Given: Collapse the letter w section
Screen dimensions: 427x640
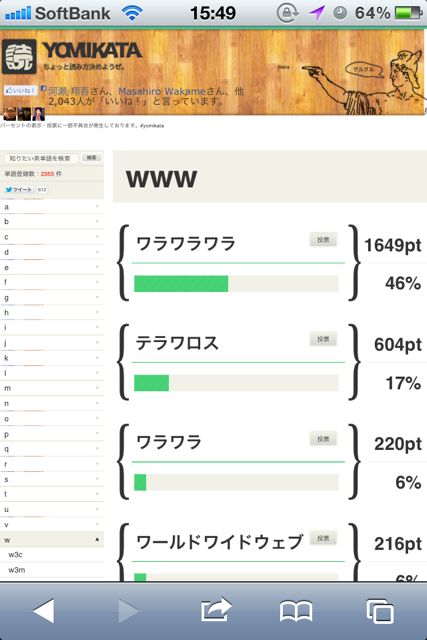Looking at the screenshot, I should 52,540.
